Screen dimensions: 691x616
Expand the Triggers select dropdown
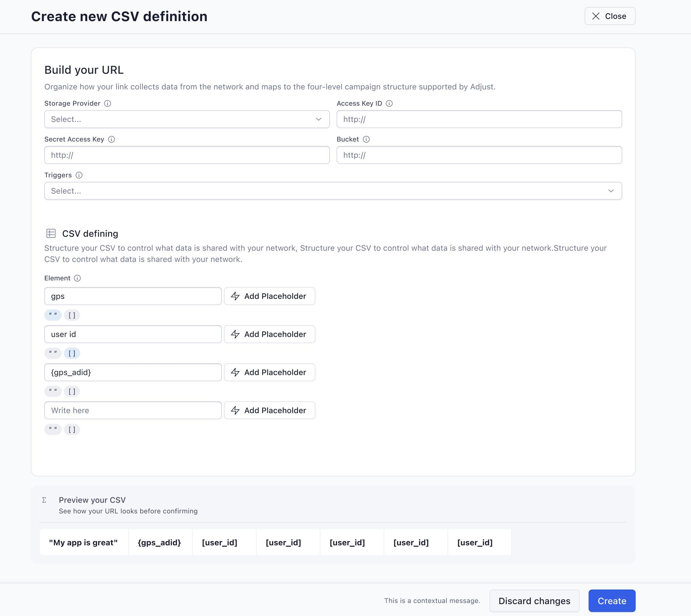point(333,191)
